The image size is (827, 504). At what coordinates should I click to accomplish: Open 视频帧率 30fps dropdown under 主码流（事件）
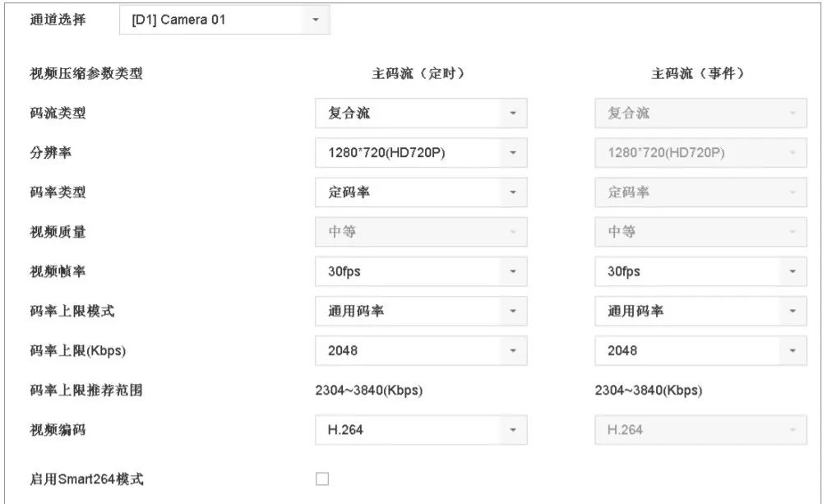(x=700, y=271)
